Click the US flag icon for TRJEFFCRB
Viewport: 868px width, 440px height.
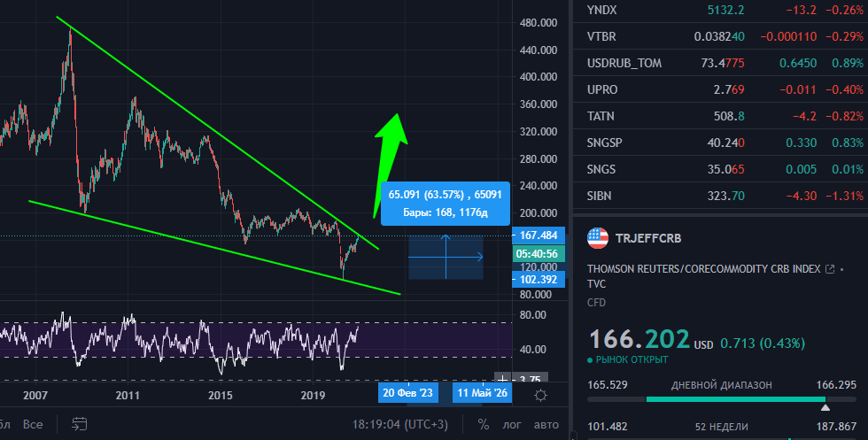[x=597, y=238]
